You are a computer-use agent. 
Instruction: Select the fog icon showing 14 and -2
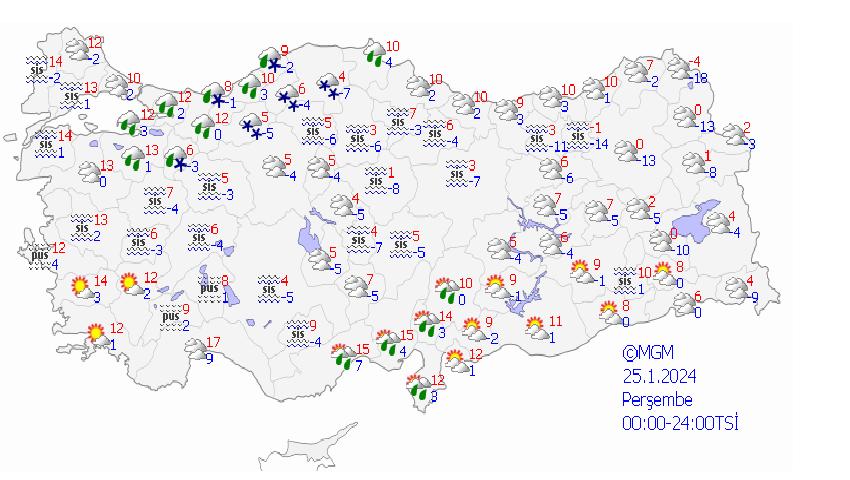(37, 70)
